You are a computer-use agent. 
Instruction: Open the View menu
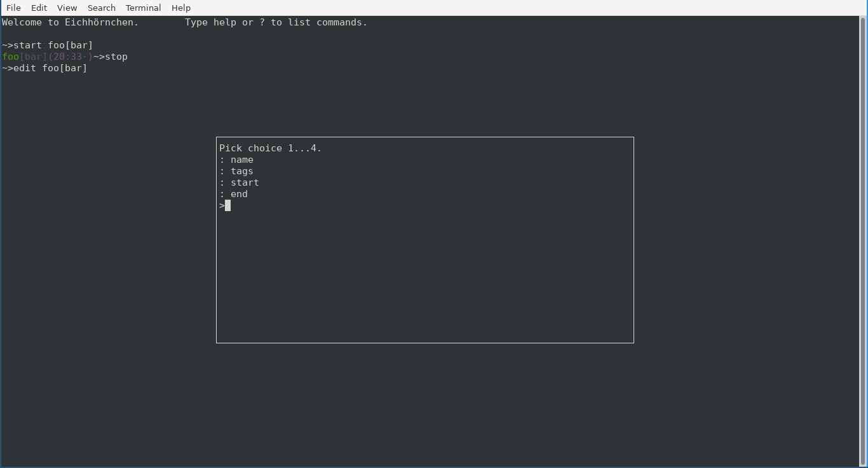pos(67,8)
